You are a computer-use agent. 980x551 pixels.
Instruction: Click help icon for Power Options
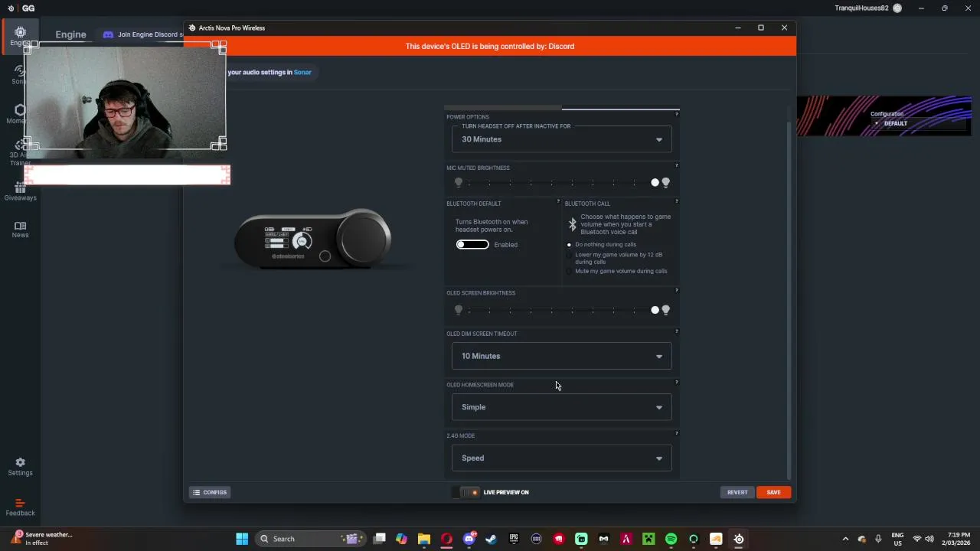(x=676, y=114)
